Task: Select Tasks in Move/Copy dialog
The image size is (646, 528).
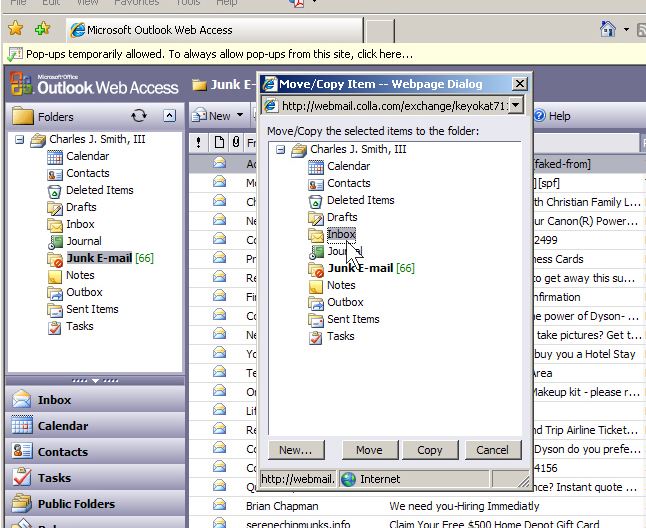Action: pyautogui.click(x=341, y=336)
